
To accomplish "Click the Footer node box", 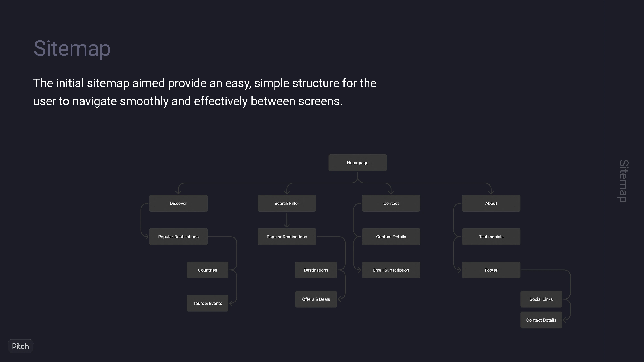I will [491, 270].
